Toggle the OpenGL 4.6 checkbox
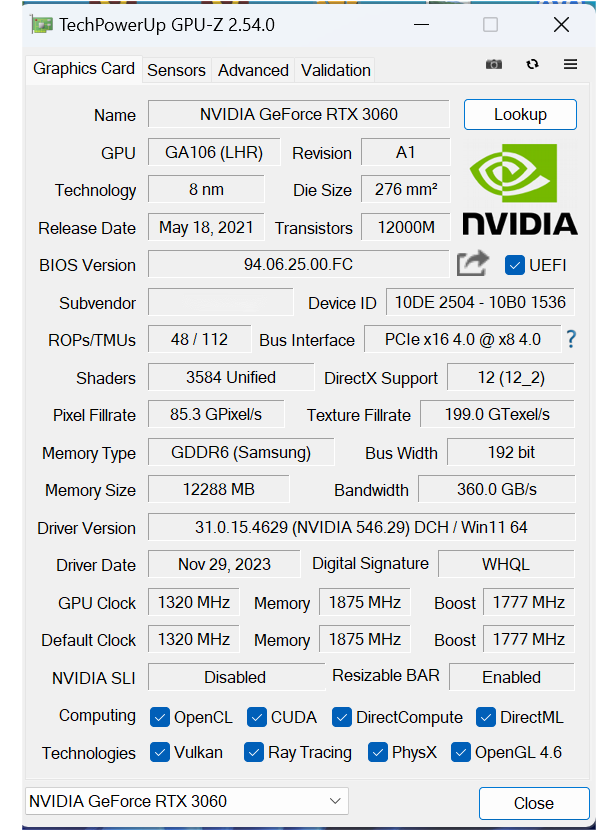 coord(460,752)
